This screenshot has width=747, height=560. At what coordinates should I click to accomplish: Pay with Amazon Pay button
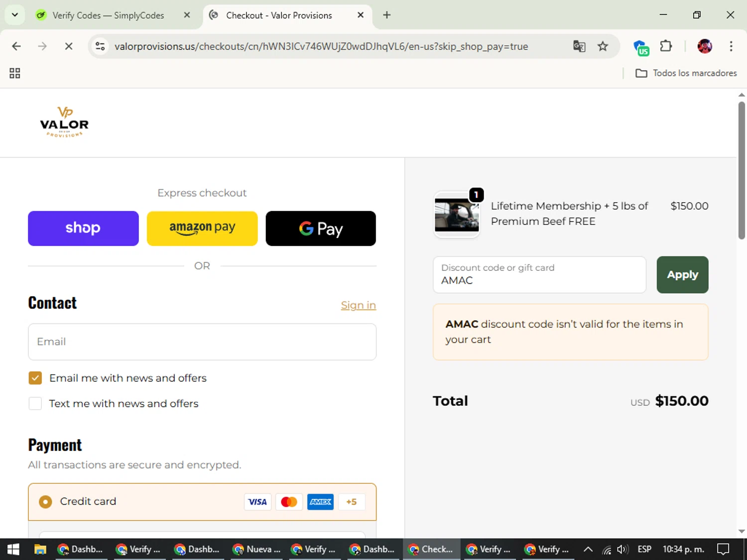pos(202,228)
